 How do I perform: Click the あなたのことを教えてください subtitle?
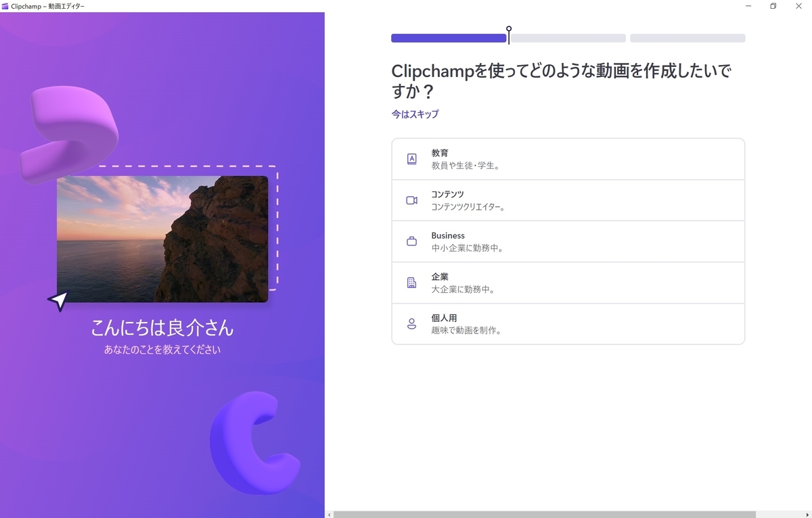point(162,350)
